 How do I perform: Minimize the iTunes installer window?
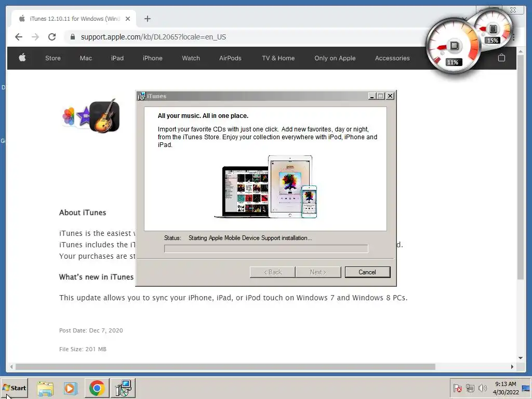[x=372, y=96]
